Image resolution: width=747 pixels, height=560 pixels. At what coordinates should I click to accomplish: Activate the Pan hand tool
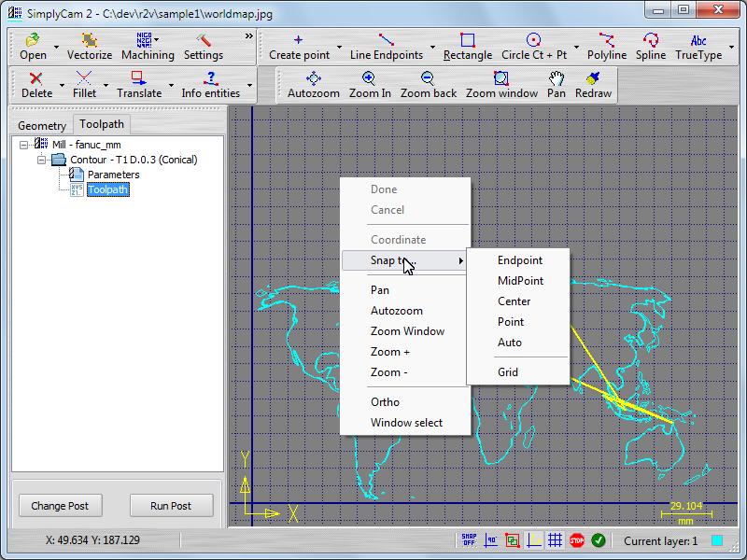pyautogui.click(x=557, y=84)
